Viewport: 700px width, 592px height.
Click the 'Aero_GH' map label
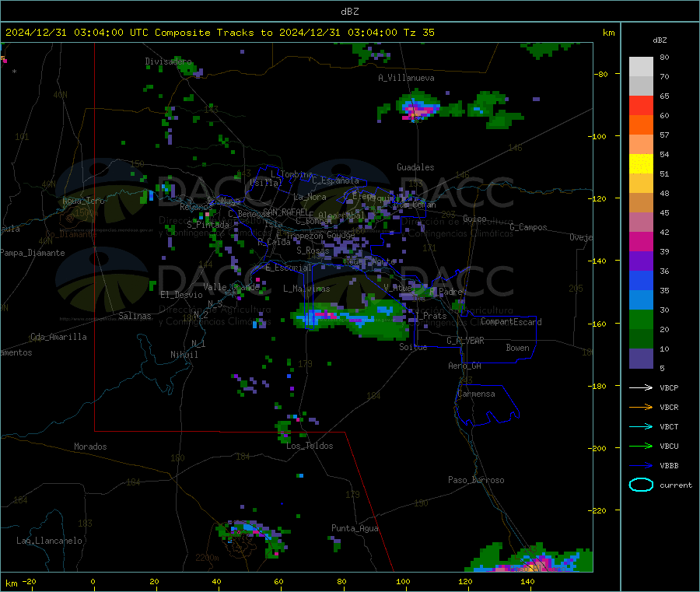click(x=464, y=366)
